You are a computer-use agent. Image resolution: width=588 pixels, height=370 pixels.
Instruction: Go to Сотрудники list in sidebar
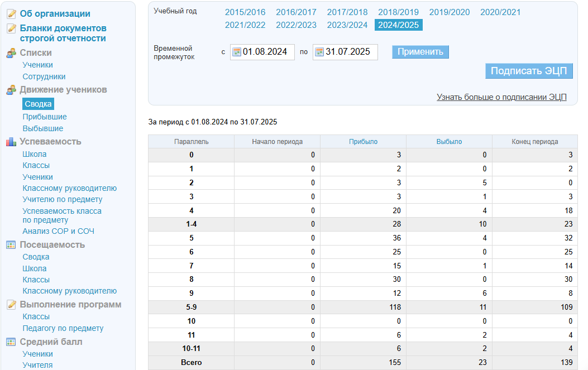44,76
